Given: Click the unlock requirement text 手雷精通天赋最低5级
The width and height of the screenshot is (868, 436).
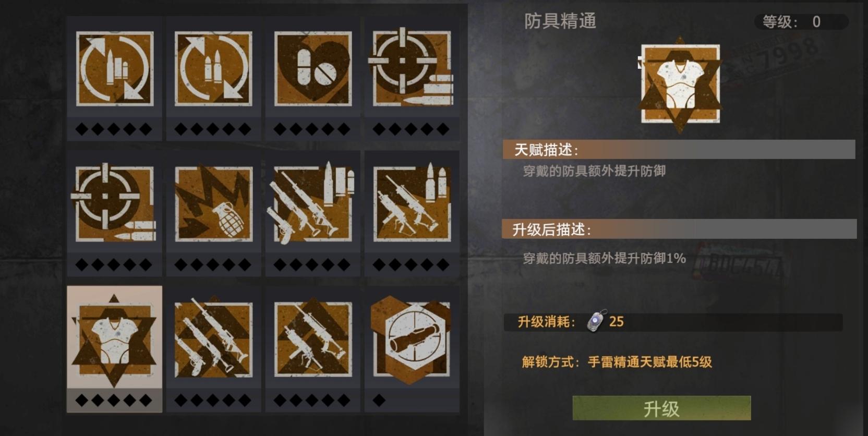Looking at the screenshot, I should (x=650, y=362).
